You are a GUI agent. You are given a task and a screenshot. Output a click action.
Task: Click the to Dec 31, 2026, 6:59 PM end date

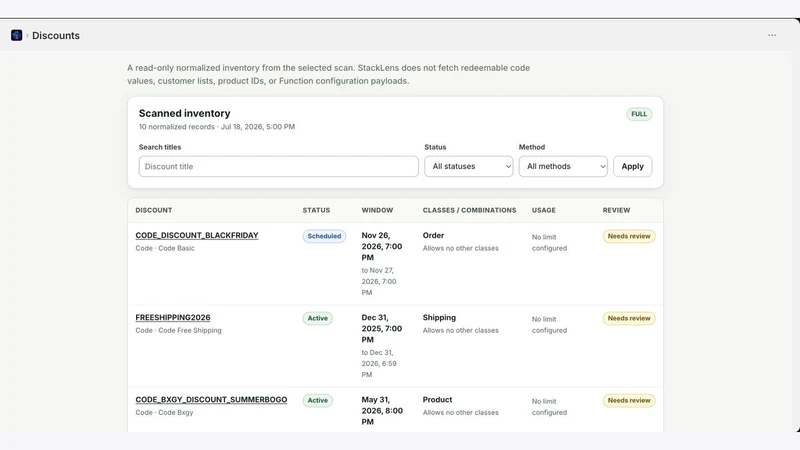(x=379, y=363)
